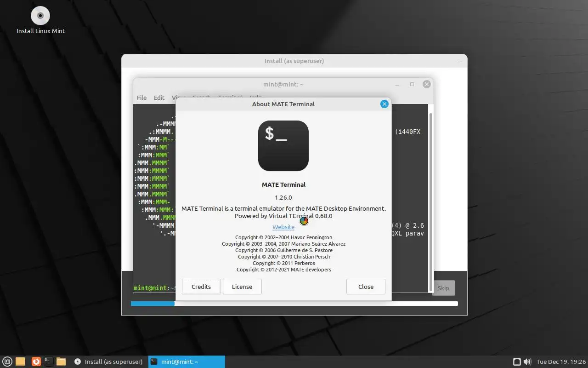Open the Linux Mint start menu
Screen dimensions: 588x368
point(7,362)
